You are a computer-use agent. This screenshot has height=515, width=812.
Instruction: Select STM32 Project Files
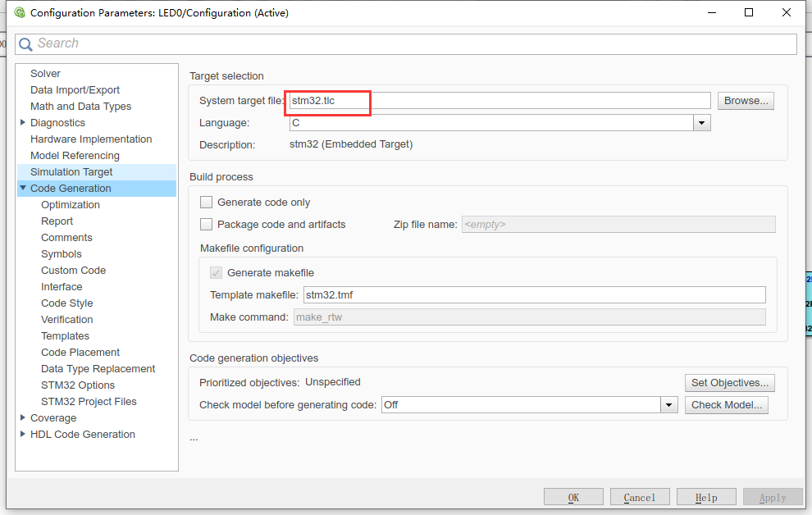pos(89,402)
